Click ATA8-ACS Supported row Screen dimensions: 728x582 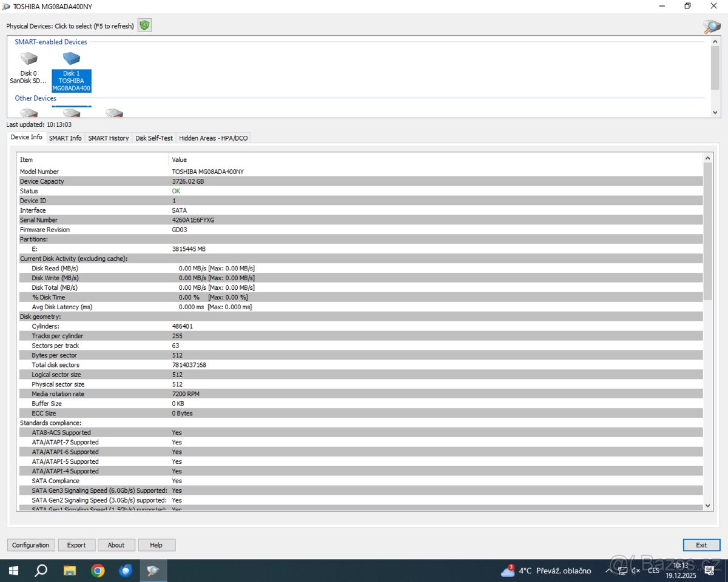click(x=360, y=432)
